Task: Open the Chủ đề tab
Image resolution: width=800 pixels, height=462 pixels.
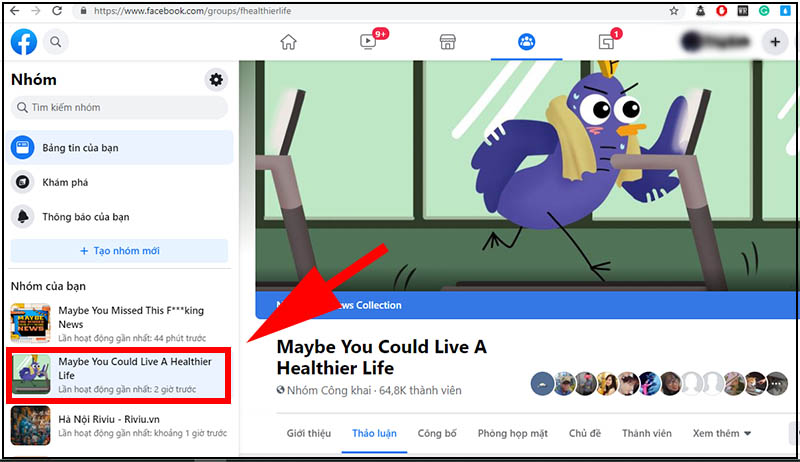Action: pyautogui.click(x=585, y=433)
